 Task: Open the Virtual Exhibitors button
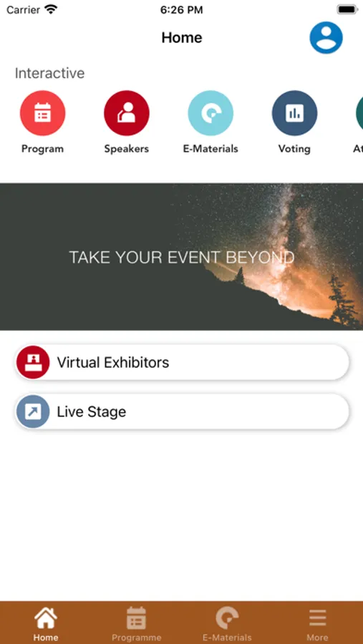coord(182,362)
